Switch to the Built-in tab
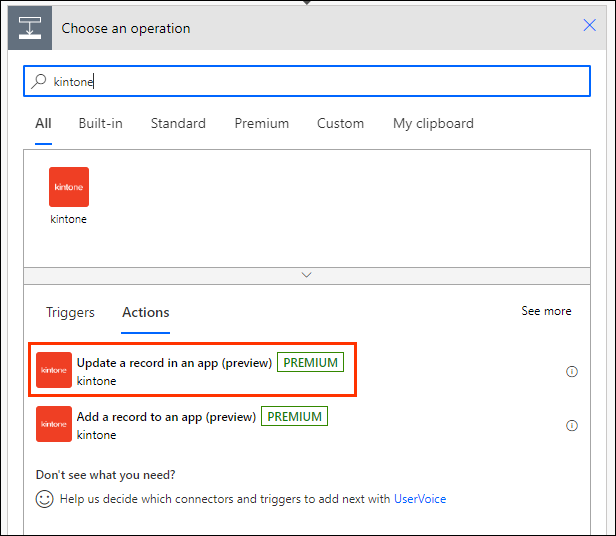This screenshot has height=536, width=616. click(100, 124)
